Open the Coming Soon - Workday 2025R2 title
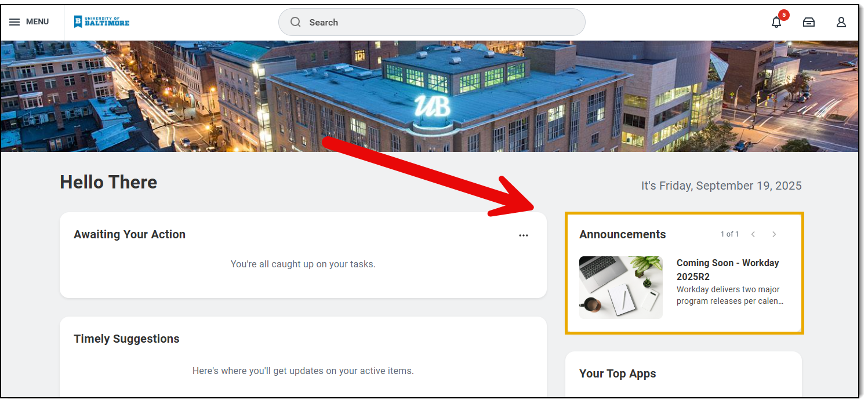The height and width of the screenshot is (403, 868). (728, 270)
